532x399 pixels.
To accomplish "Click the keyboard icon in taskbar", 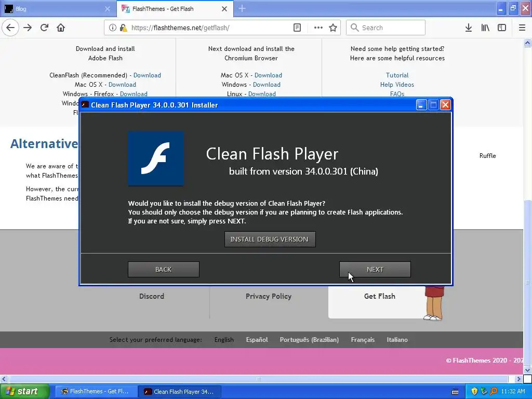I will click(x=455, y=392).
